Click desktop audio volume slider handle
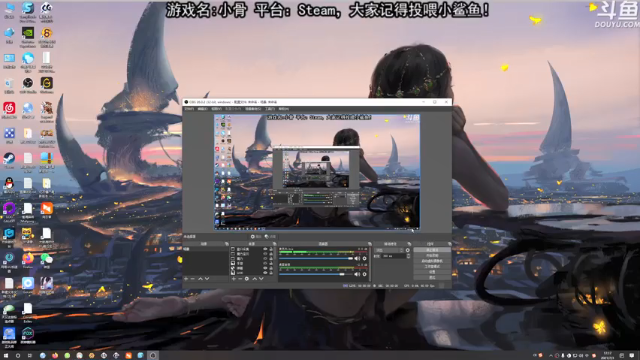This screenshot has width=640, height=360. point(342,274)
